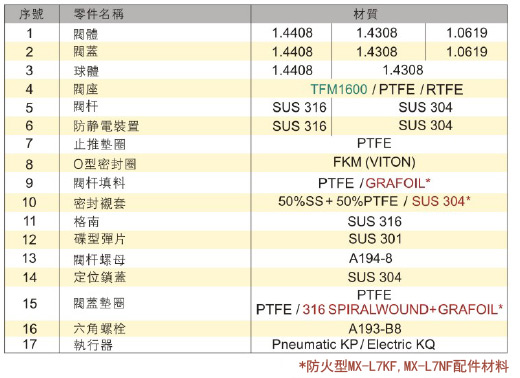The width and height of the screenshot is (520, 378).
Task: Select SUS 316 in the 閥杆 row
Action: tap(299, 107)
